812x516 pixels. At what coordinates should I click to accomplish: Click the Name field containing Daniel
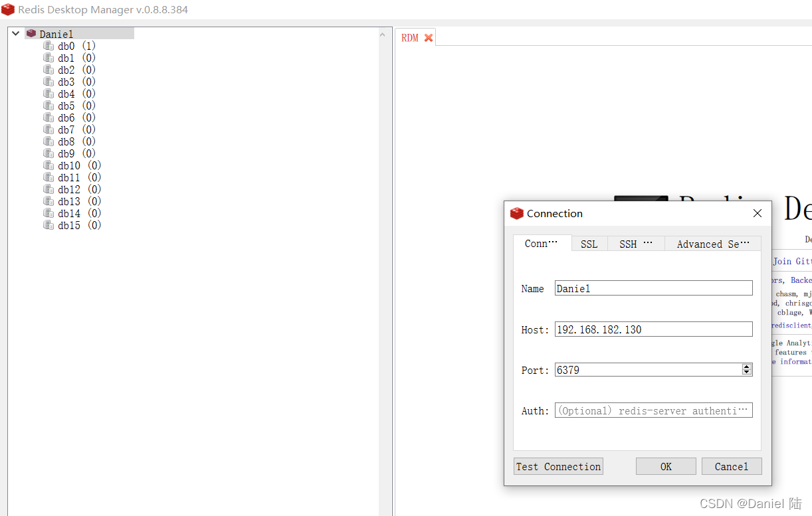pos(654,288)
